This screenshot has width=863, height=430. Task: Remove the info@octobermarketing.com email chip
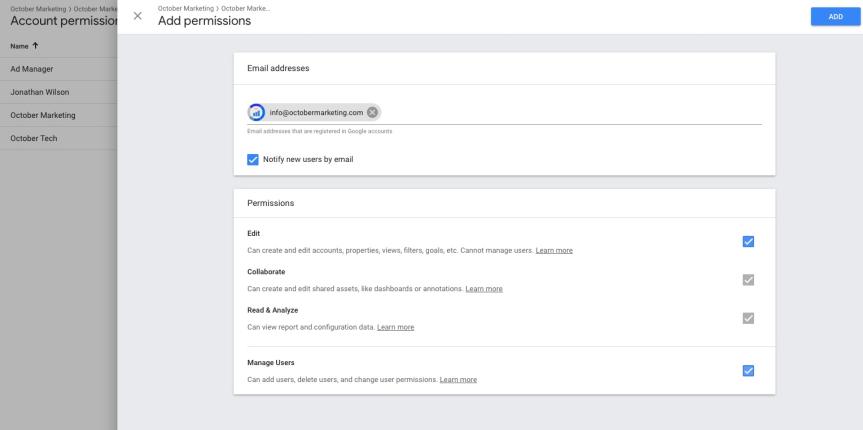pos(373,112)
